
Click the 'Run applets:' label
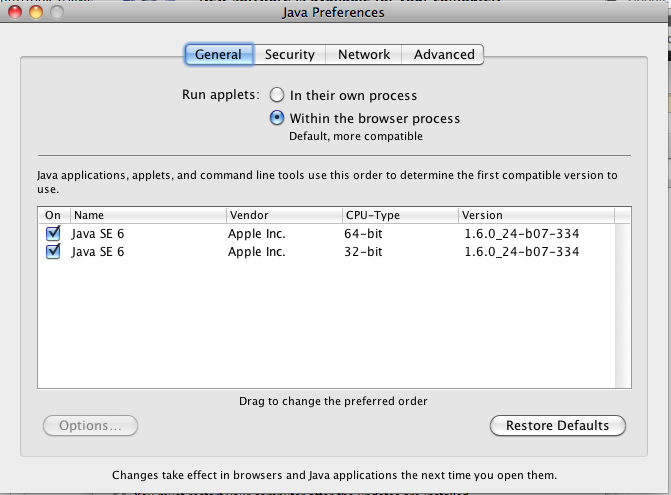221,95
